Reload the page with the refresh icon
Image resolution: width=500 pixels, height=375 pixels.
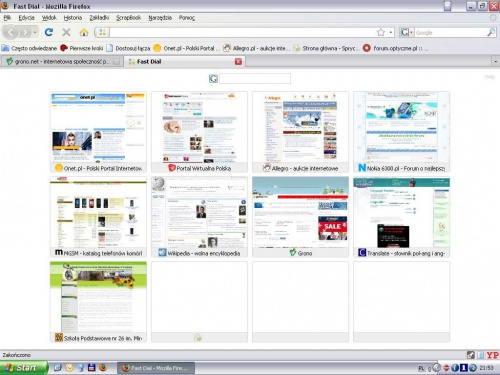49,32
